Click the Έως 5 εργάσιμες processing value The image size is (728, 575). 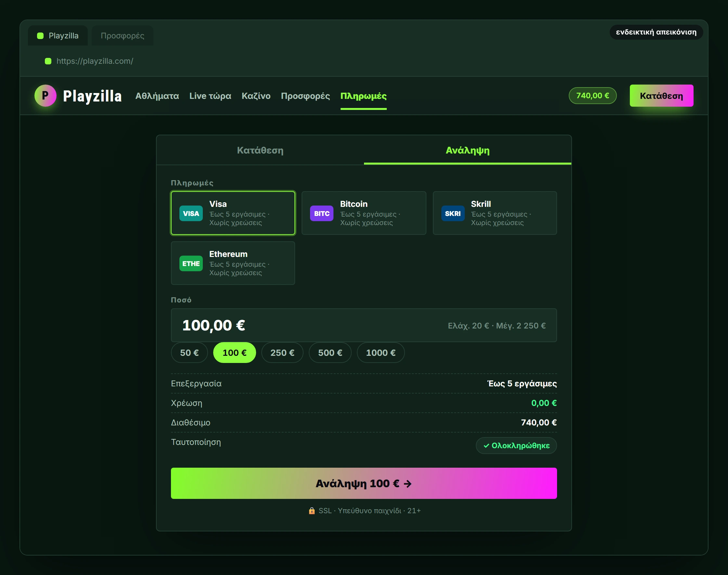tap(523, 383)
